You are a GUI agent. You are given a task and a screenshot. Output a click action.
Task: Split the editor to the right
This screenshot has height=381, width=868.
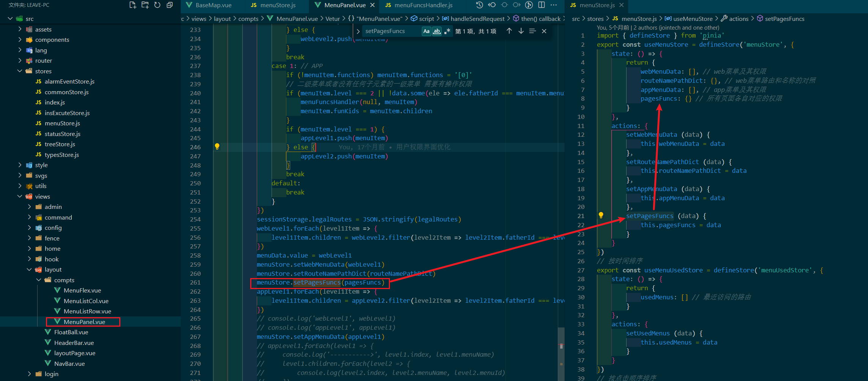(x=541, y=5)
